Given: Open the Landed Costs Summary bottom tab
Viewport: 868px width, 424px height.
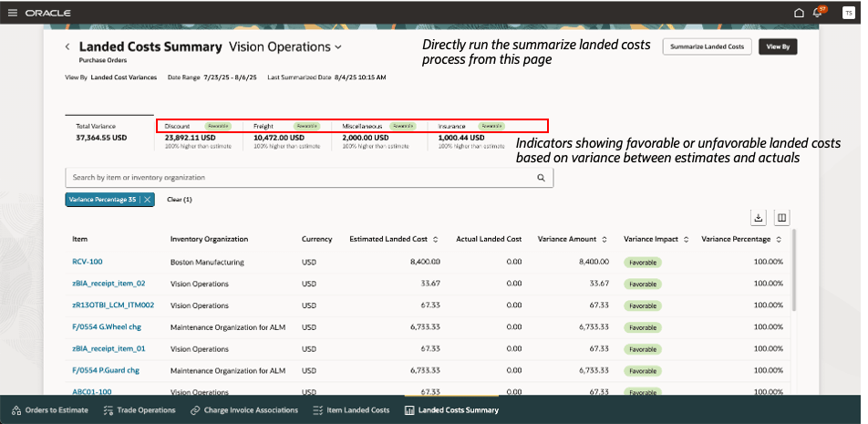Looking at the screenshot, I should [x=451, y=410].
